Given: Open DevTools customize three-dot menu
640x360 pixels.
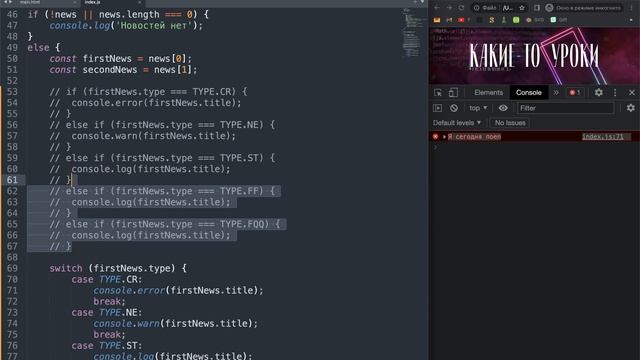Looking at the screenshot, I should [615, 93].
